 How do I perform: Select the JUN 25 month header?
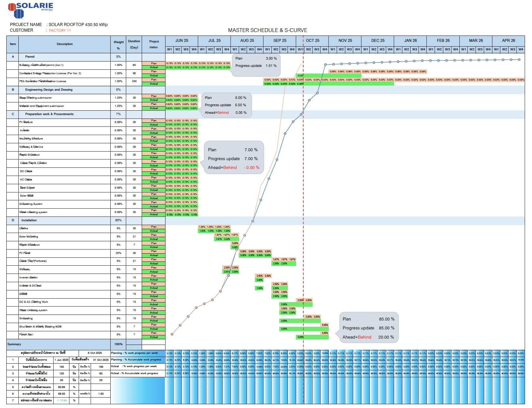(182, 41)
